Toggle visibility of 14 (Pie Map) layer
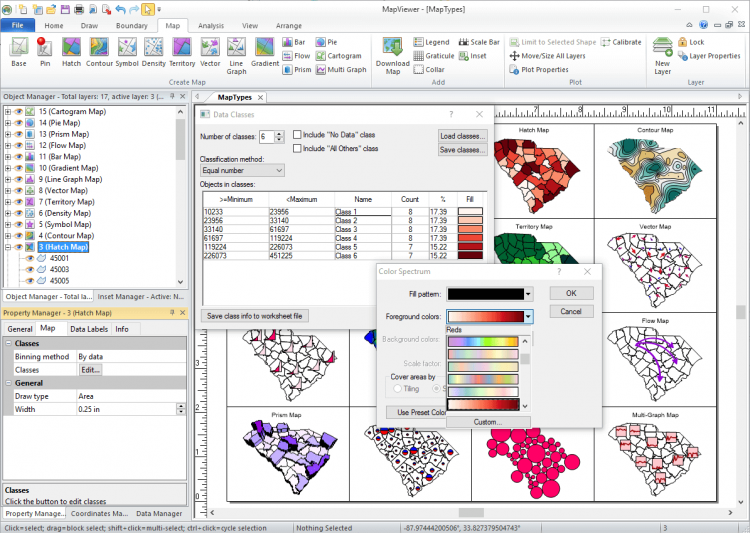This screenshot has height=533, width=750. (19, 123)
